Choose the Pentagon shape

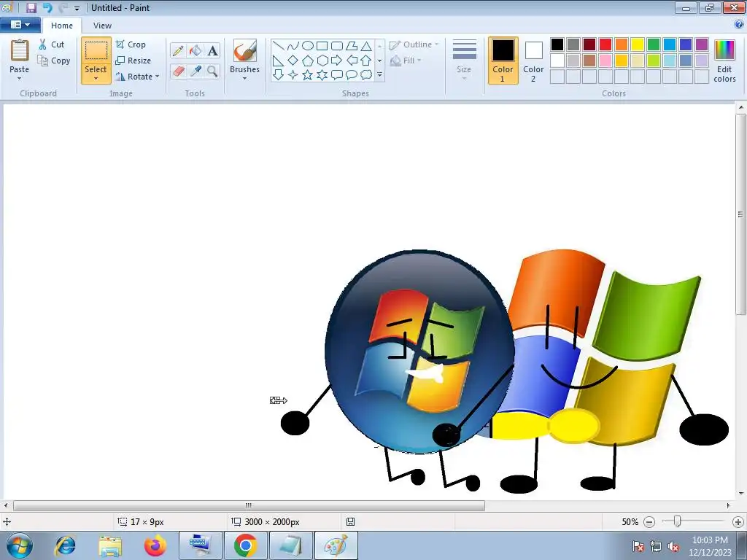pyautogui.click(x=308, y=61)
